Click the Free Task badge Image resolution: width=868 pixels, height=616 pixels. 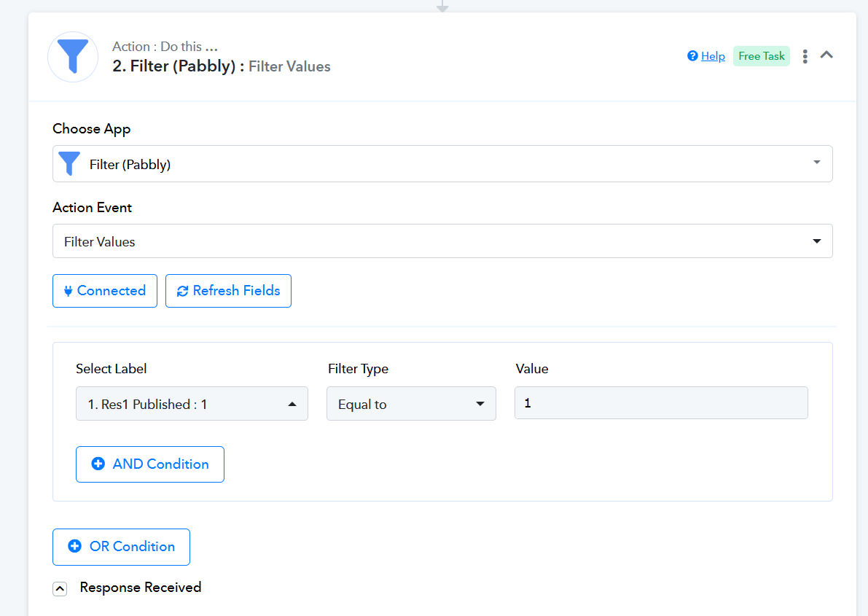click(x=761, y=56)
